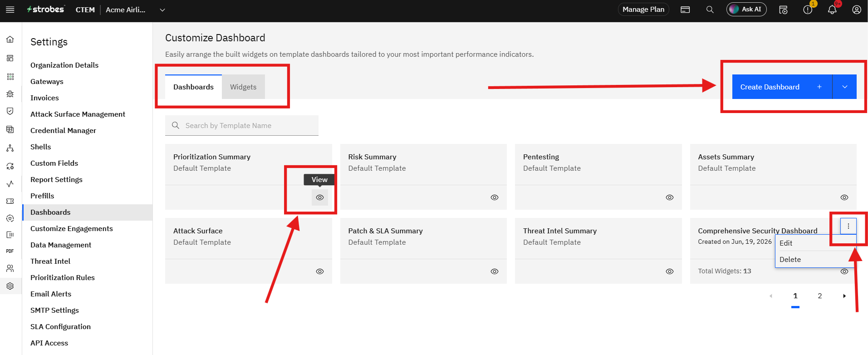Click the Search by Template Name field

pyautogui.click(x=242, y=125)
